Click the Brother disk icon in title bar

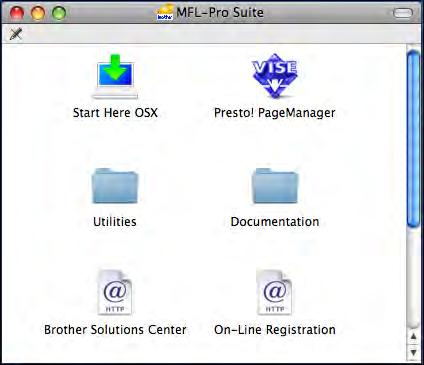click(x=165, y=12)
